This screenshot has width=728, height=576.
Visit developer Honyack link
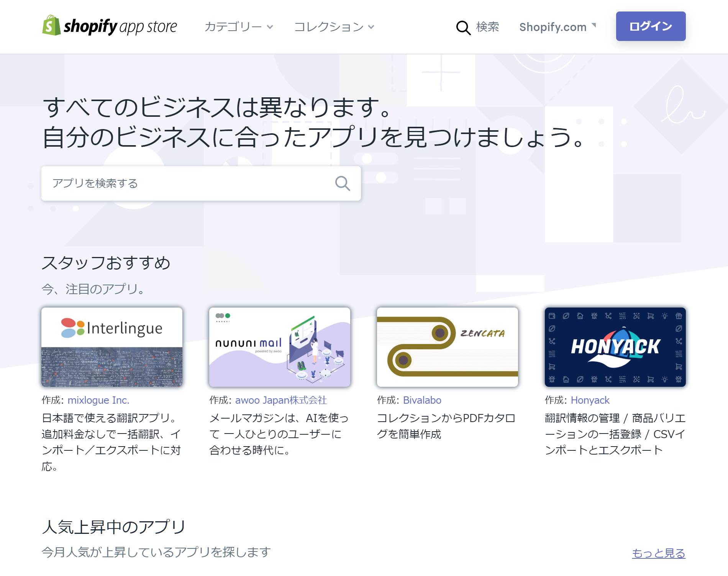590,400
